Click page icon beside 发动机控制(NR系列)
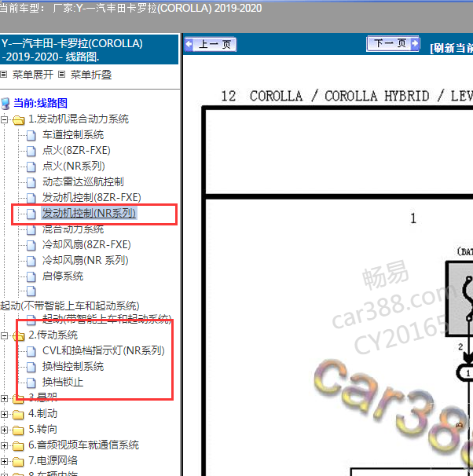Image resolution: width=473 pixels, height=476 pixels. click(31, 214)
